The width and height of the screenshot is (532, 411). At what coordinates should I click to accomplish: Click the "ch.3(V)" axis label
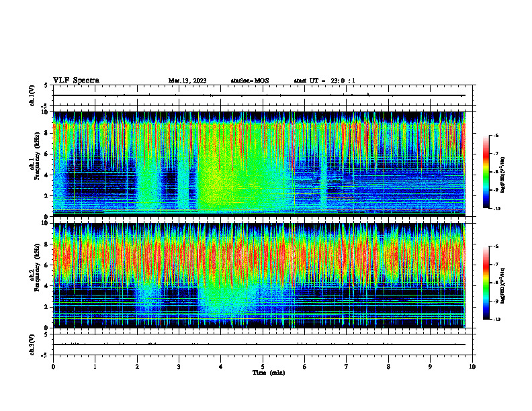tap(32, 345)
